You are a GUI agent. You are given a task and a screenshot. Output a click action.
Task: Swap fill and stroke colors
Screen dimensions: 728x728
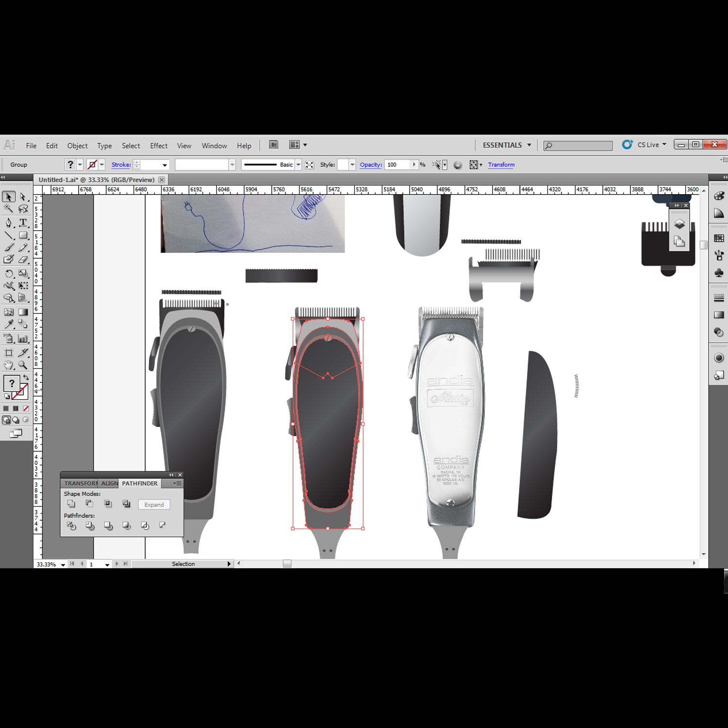(26, 377)
